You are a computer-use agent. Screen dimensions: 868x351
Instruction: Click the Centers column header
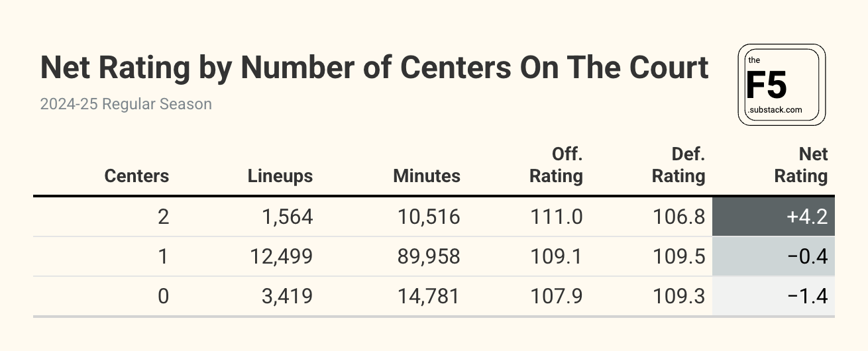point(136,176)
